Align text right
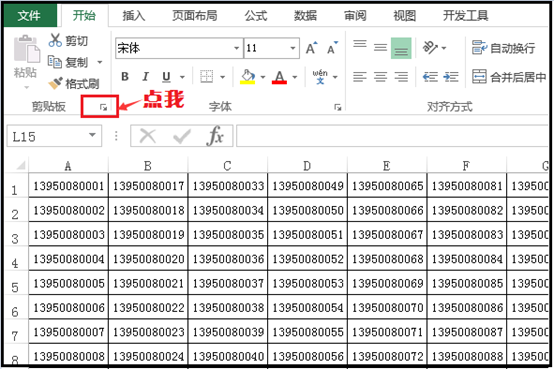The image size is (554, 369). pyautogui.click(x=401, y=77)
